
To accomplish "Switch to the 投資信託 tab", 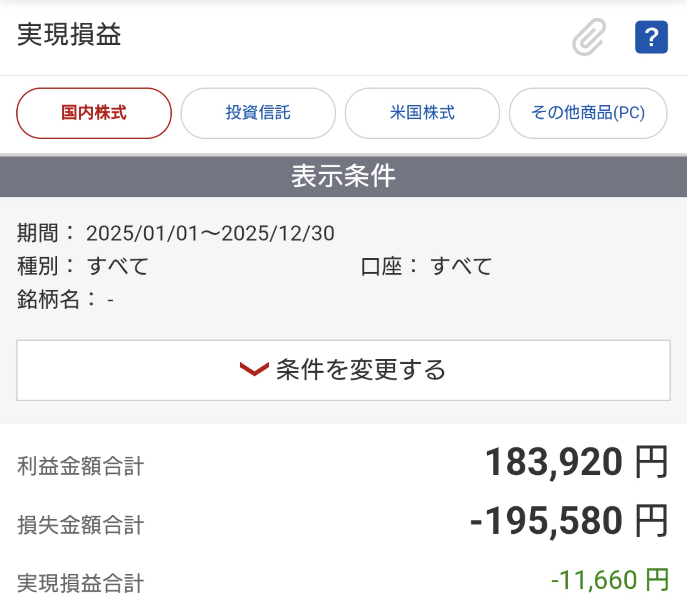I will coord(257,113).
